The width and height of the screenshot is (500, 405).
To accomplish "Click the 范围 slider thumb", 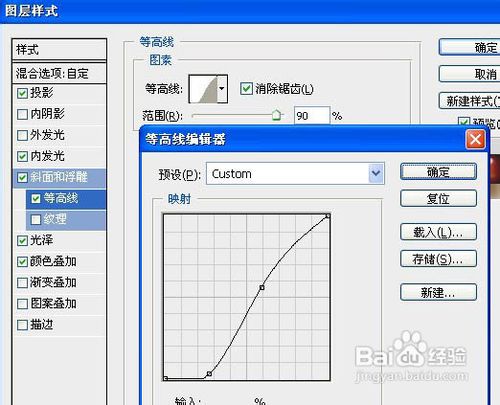I will [276, 115].
